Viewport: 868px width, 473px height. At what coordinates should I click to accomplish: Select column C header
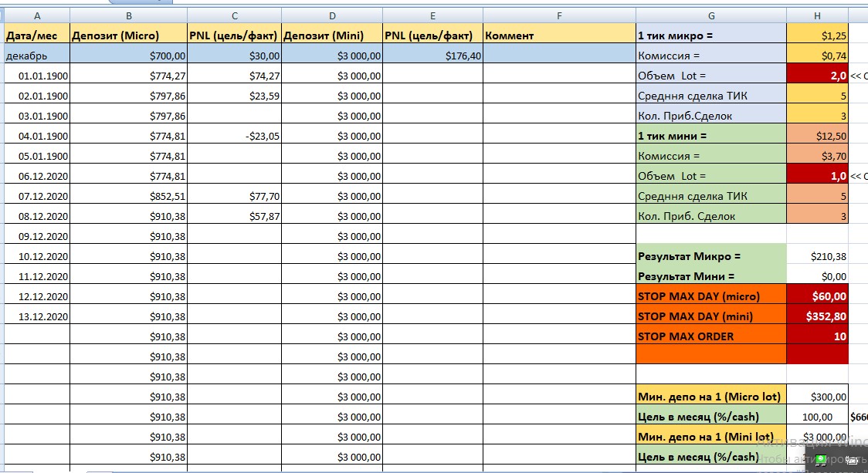point(234,15)
